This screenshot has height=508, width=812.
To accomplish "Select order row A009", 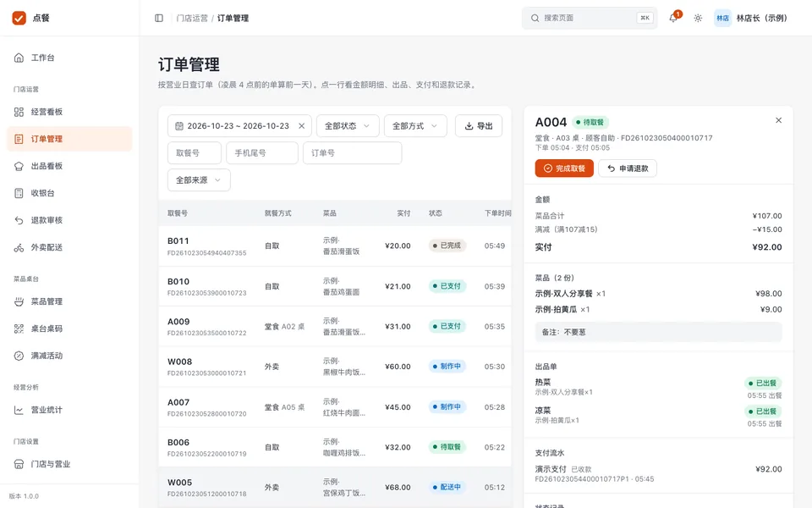I will [x=335, y=327].
